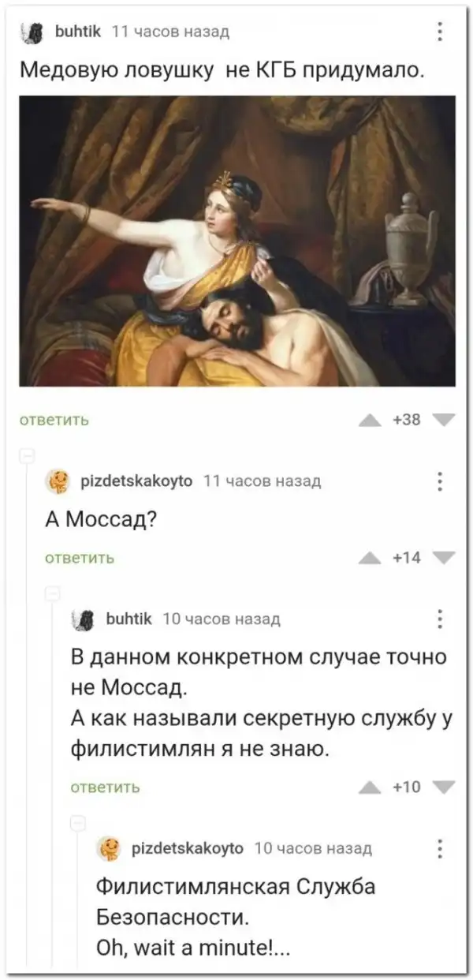Collapse the last nested reply thread

pos(79,821)
